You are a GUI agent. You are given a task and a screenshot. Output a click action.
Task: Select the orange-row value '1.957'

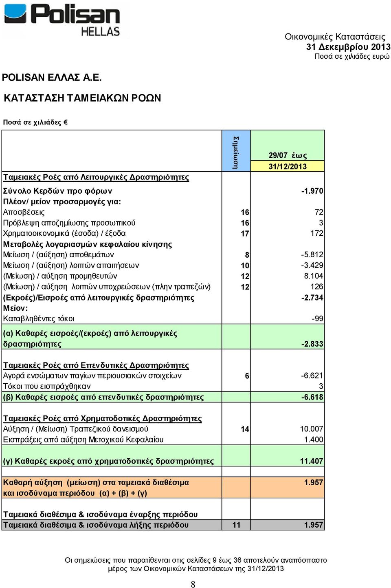pyautogui.click(x=314, y=482)
